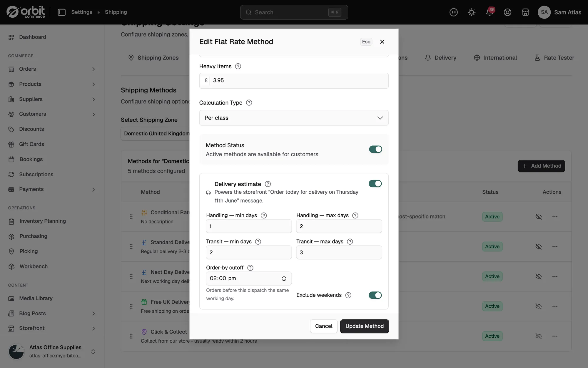Show help for Calculation Type
The height and width of the screenshot is (368, 588).
(249, 103)
